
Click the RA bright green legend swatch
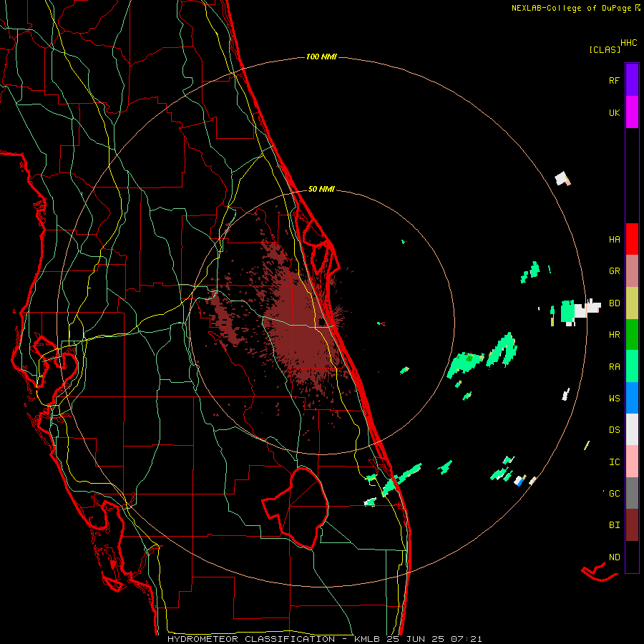[632, 366]
